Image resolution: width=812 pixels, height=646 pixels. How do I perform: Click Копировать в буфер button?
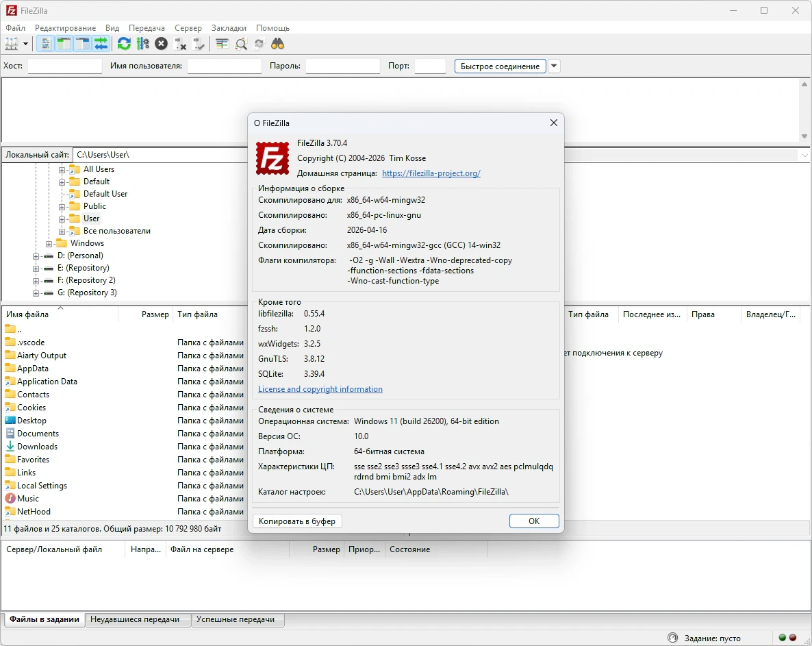click(297, 521)
